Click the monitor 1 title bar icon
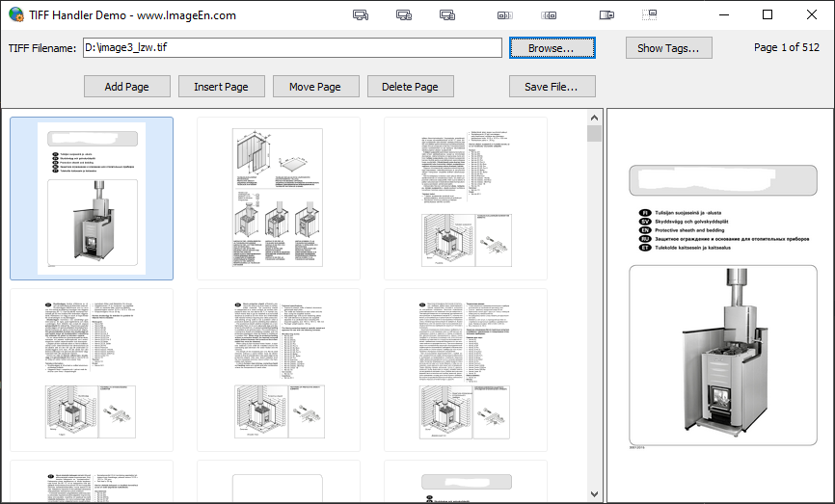 (361, 14)
